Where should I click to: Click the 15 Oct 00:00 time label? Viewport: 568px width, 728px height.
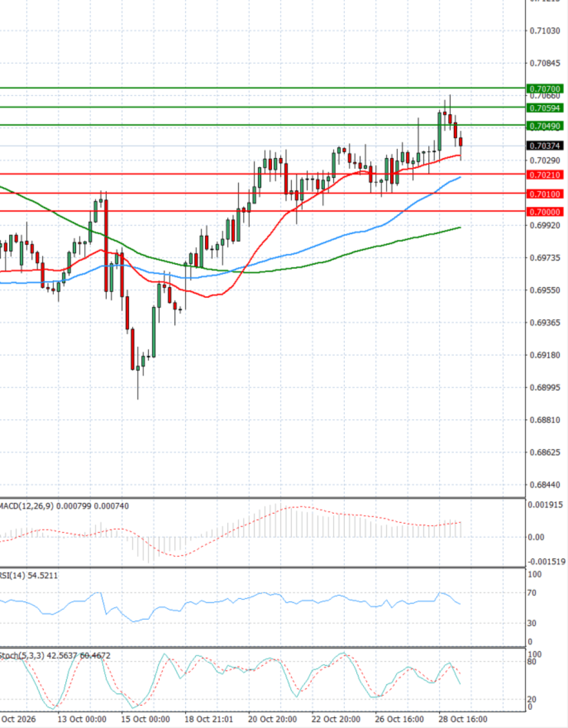pos(146,719)
